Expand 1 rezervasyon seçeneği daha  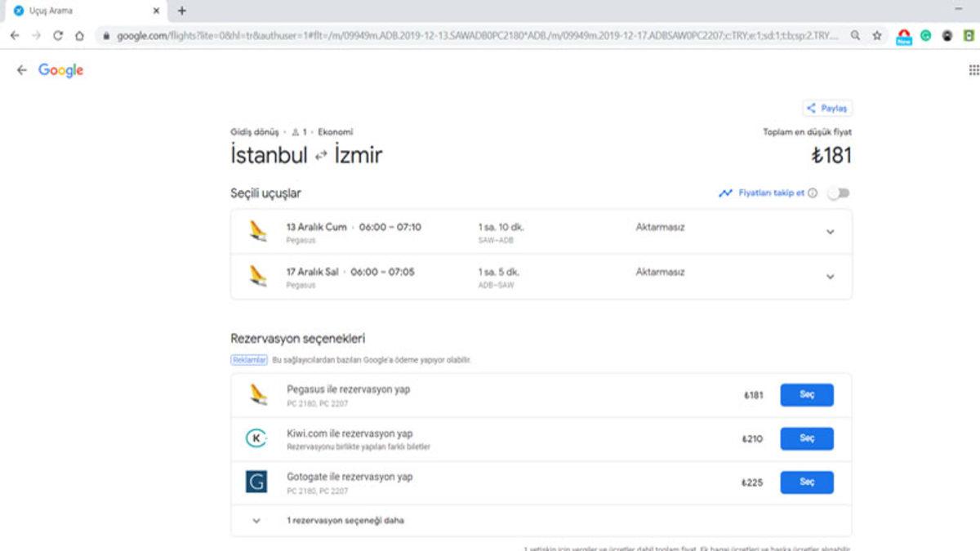(258, 520)
